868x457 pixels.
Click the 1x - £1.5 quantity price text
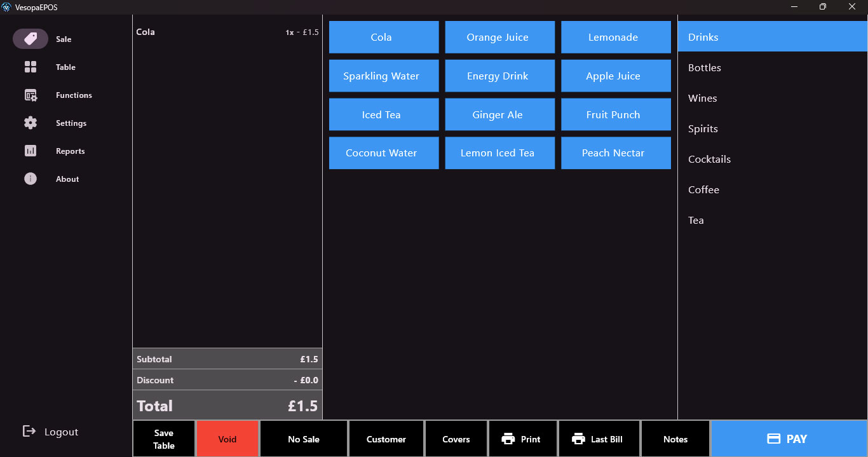(302, 32)
